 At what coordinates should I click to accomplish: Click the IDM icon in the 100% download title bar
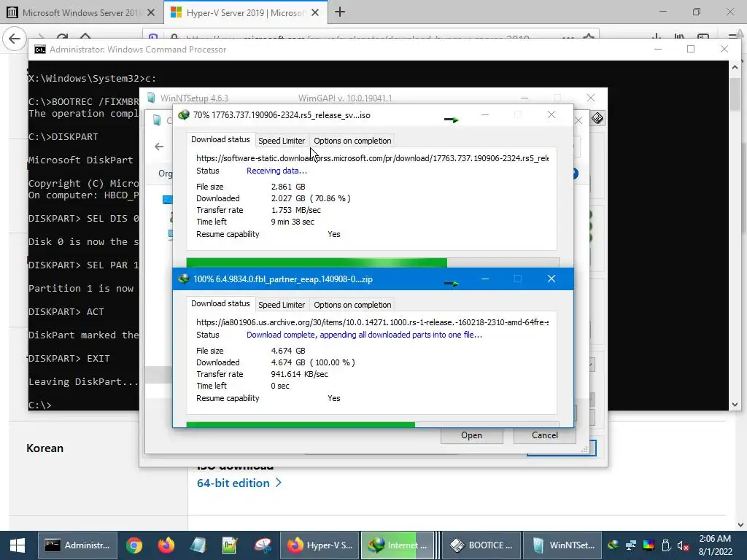[183, 279]
